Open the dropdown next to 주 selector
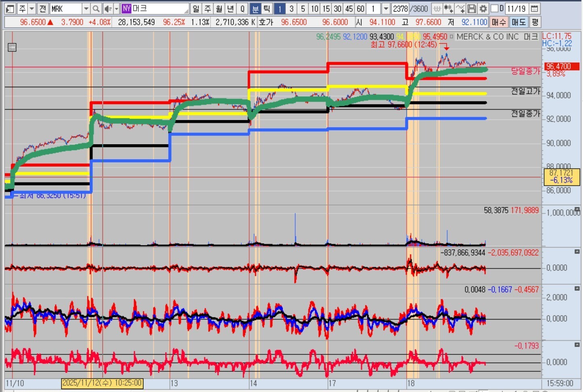This screenshot has height=392, width=583. point(32,8)
